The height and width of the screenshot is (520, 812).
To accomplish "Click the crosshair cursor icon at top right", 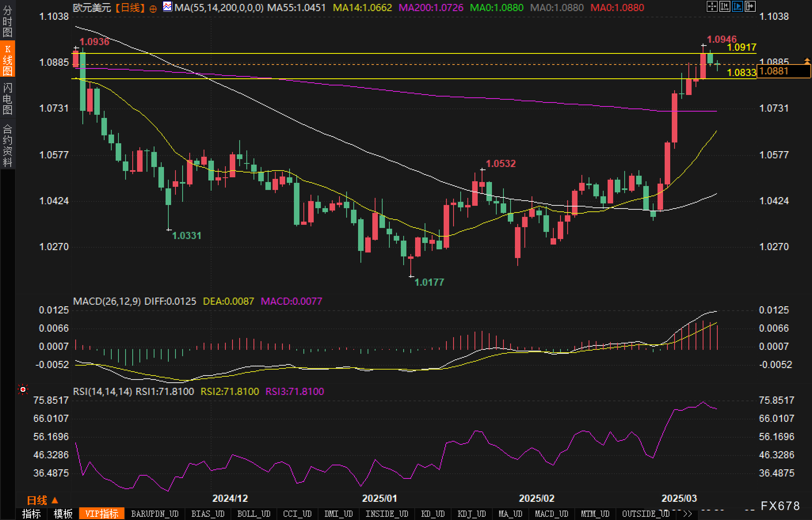I will pos(712,6).
